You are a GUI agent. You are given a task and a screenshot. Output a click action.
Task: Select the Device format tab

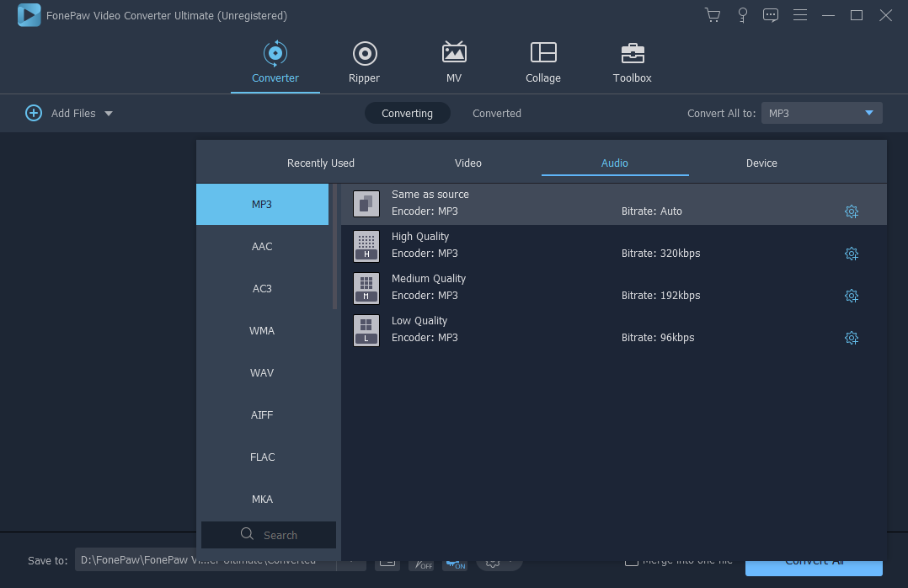point(761,163)
